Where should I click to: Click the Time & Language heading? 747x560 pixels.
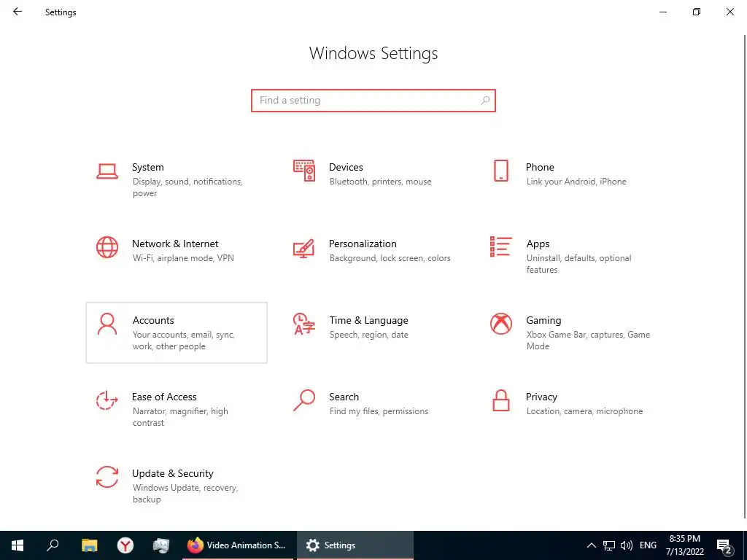pos(368,321)
